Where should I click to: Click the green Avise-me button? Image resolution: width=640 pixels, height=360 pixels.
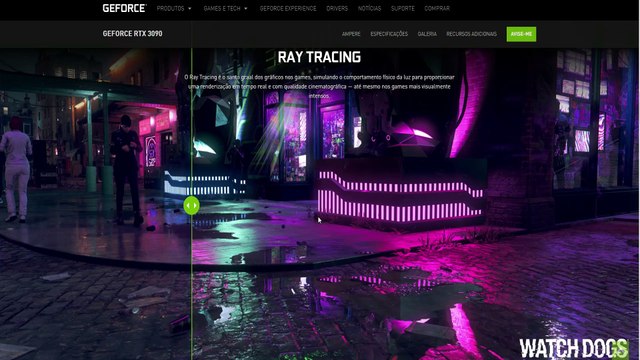[x=521, y=34]
